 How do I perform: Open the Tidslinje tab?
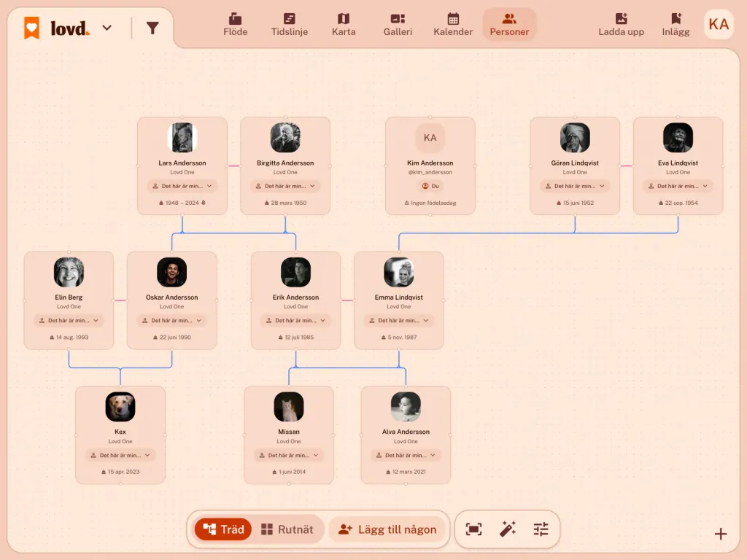(x=290, y=25)
